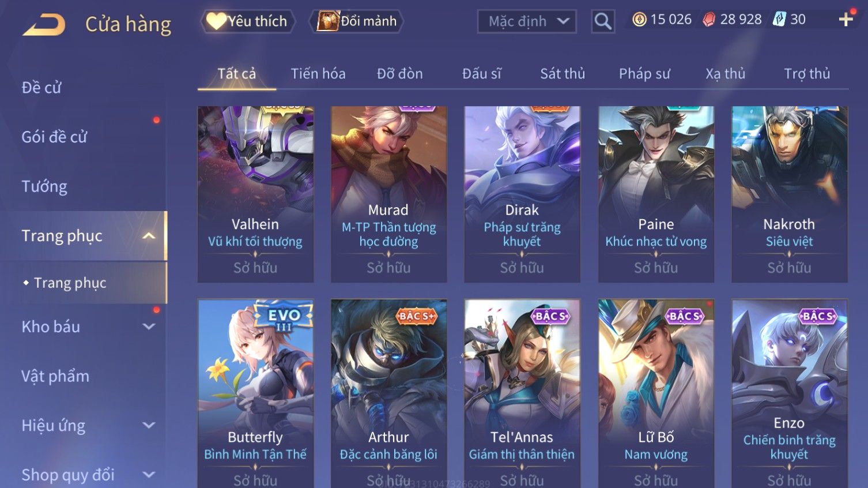This screenshot has width=868, height=488.
Task: Select the Murad M-TP skin card
Action: pyautogui.click(x=388, y=194)
